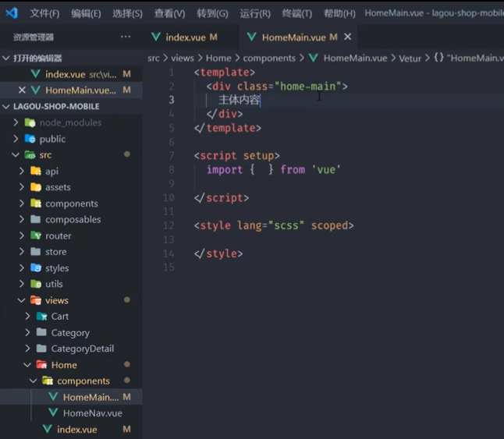Viewport: 504px width, 439px height.
Task: Collapse the src folder chevron
Action: point(16,155)
